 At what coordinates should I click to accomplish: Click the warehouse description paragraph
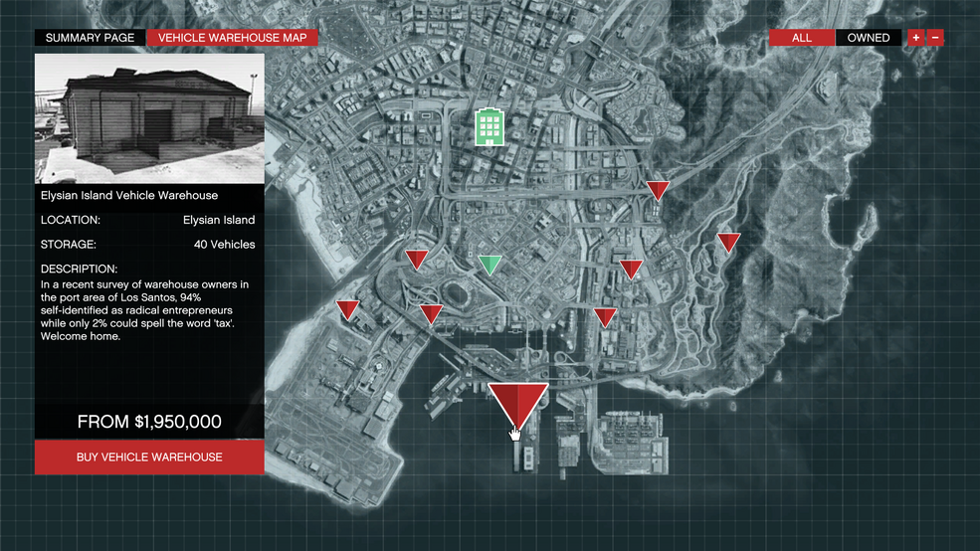point(145,310)
